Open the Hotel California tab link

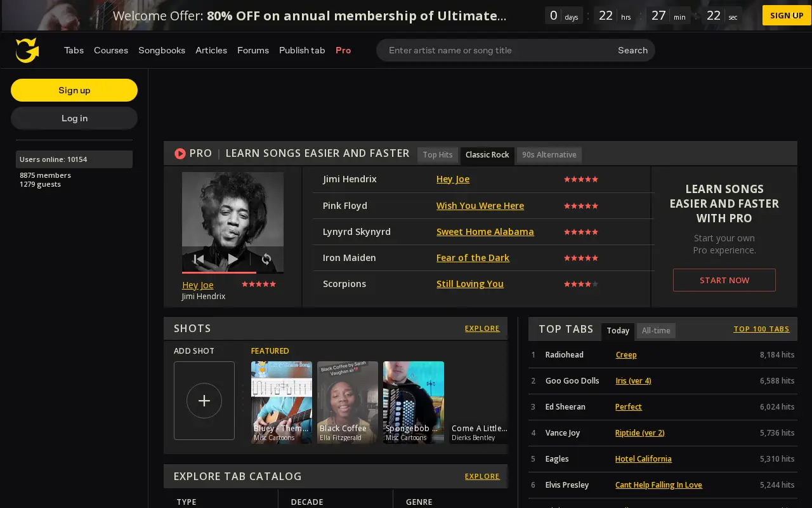point(643,459)
